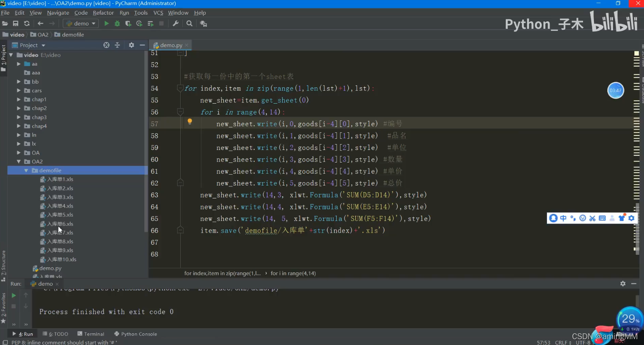644x345 pixels.
Task: Collapse the demofile folder
Action: pos(26,170)
